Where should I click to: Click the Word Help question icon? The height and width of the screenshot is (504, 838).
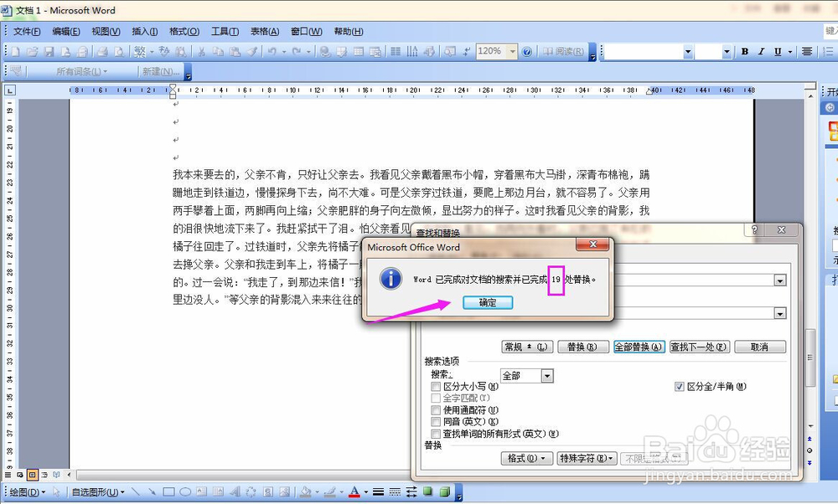coord(527,52)
